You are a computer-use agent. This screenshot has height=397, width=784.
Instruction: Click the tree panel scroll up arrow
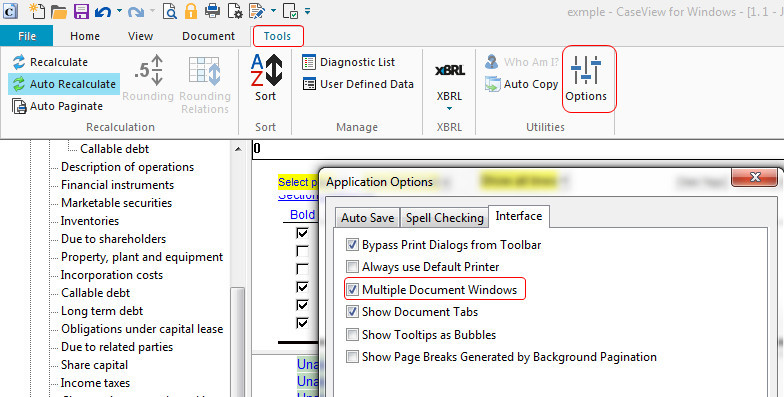click(x=238, y=149)
